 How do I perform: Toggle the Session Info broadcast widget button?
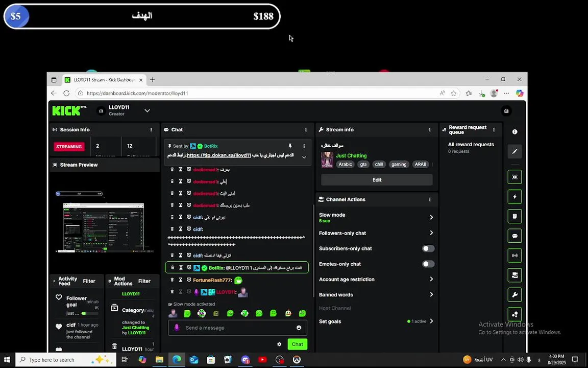(x=514, y=256)
